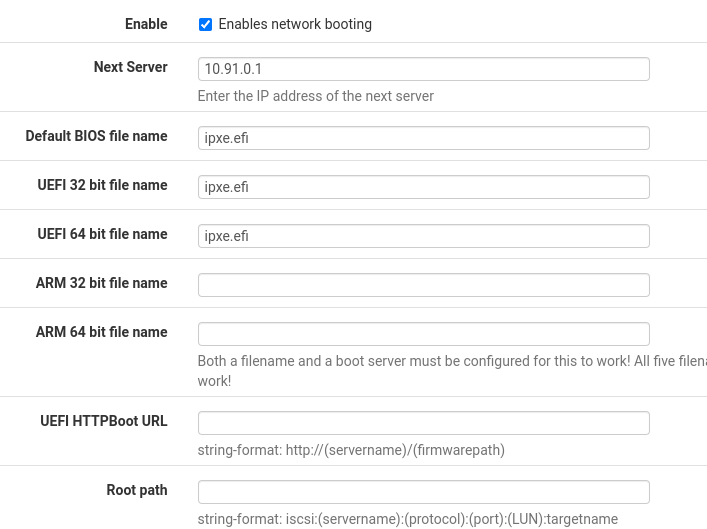The width and height of the screenshot is (707, 529).
Task: Click the 'Next Server' field label
Action: coord(130,67)
